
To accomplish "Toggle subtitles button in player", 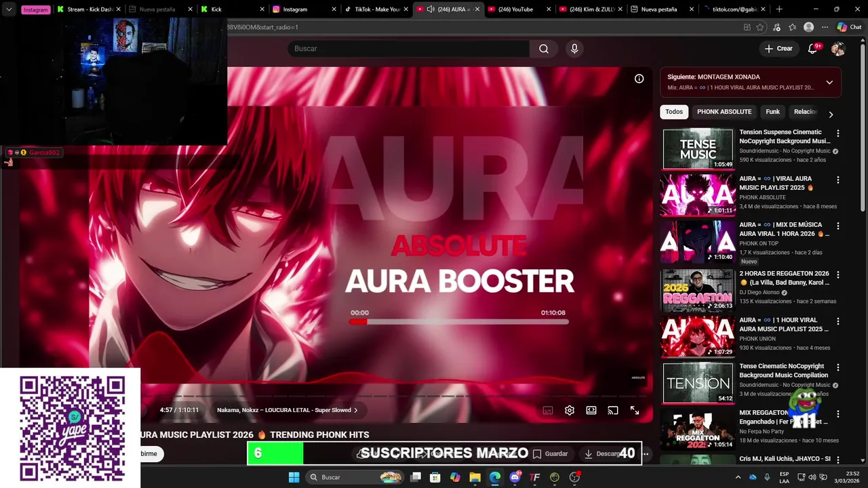I will click(x=548, y=410).
